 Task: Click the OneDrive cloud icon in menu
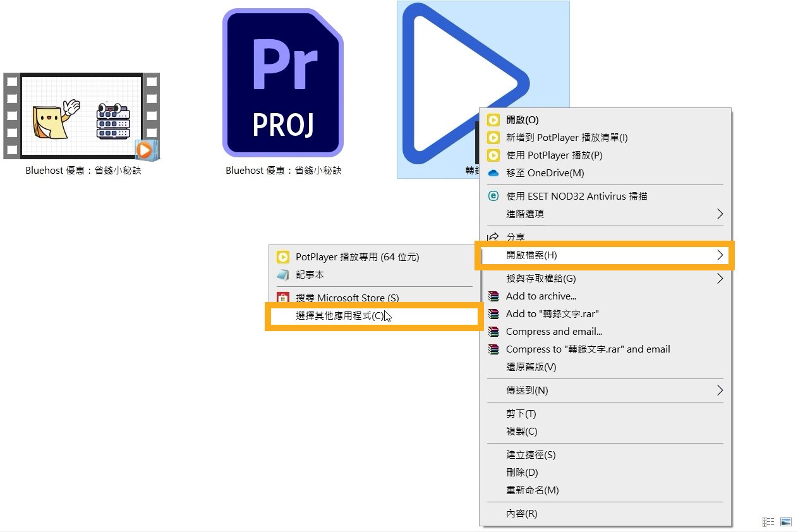[x=493, y=173]
